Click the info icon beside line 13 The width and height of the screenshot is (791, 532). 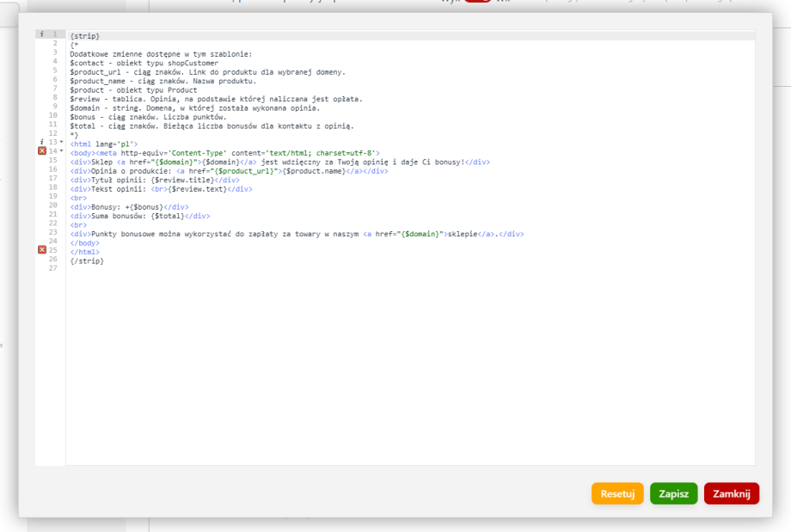(x=41, y=142)
